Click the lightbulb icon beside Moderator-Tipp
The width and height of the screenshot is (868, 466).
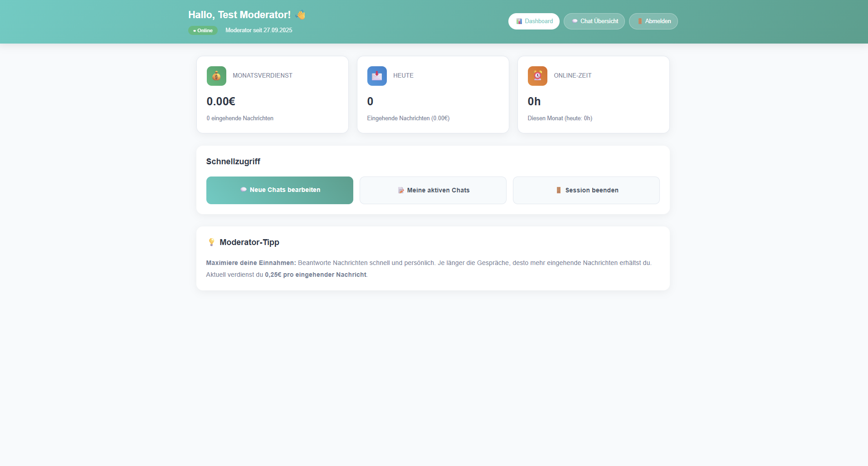[211, 242]
